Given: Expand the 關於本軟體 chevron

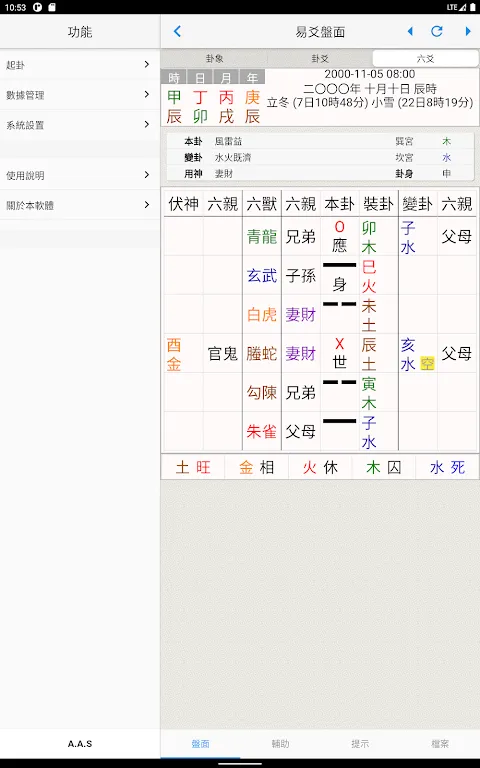Looking at the screenshot, I should pyautogui.click(x=147, y=205).
